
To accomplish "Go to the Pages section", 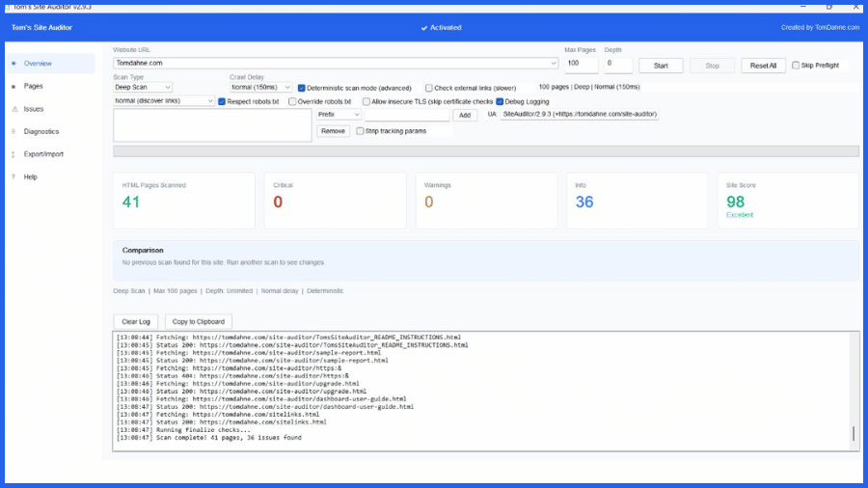I will click(50, 86).
